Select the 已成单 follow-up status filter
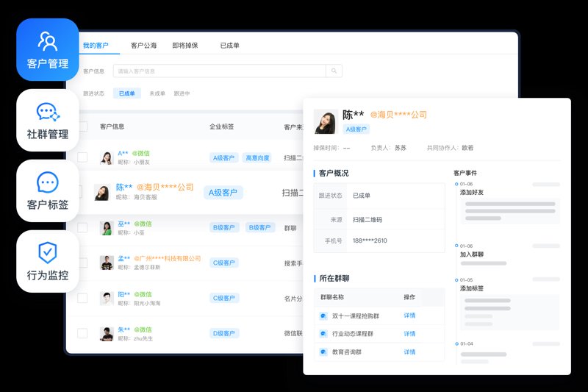 pos(126,93)
